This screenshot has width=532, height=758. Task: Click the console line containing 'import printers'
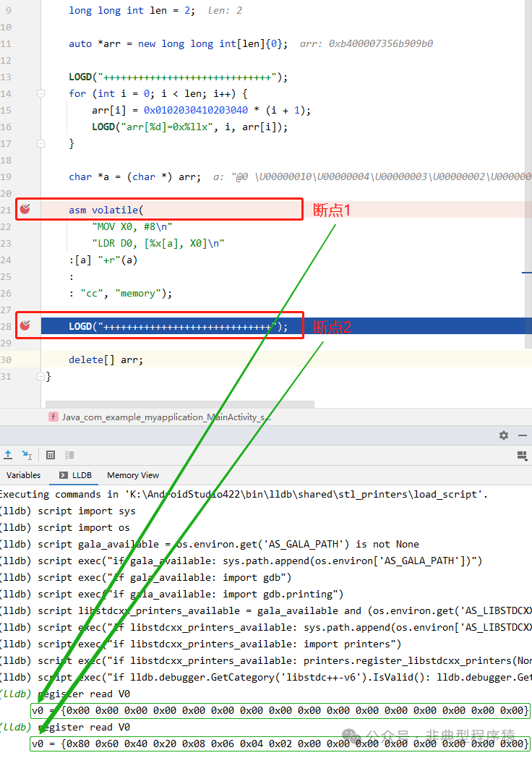(200, 644)
